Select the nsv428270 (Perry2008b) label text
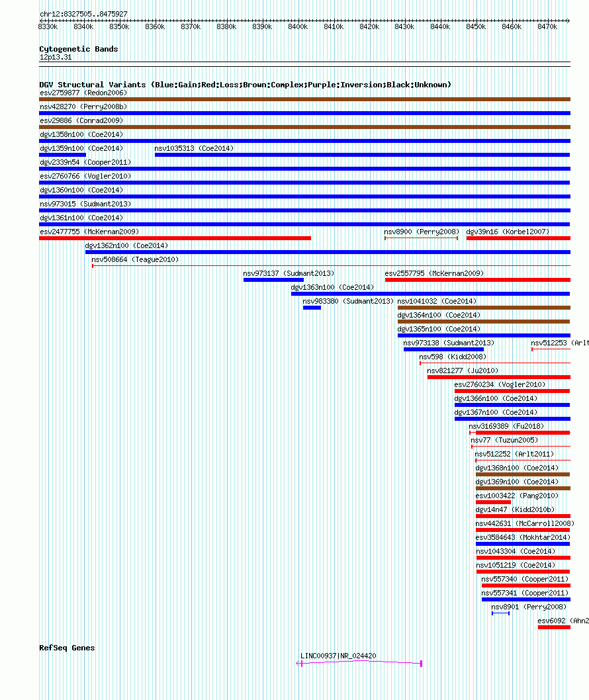The image size is (589, 700). pyautogui.click(x=83, y=107)
